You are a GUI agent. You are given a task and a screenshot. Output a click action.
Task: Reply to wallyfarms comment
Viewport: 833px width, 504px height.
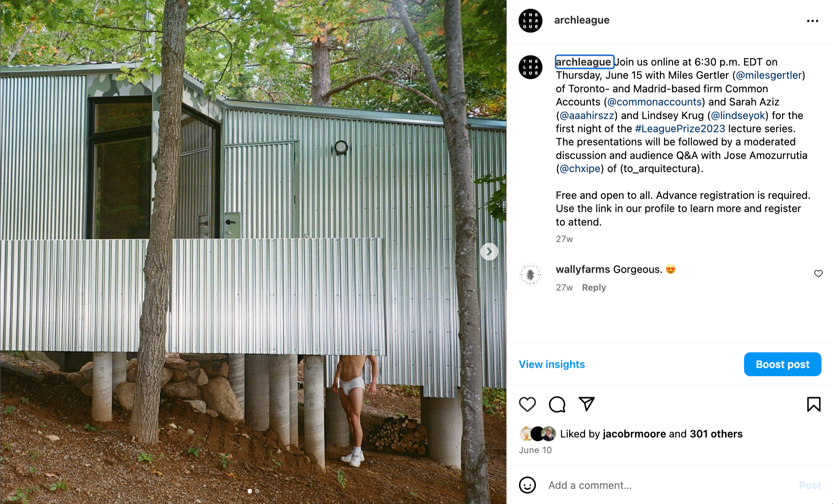tap(593, 288)
